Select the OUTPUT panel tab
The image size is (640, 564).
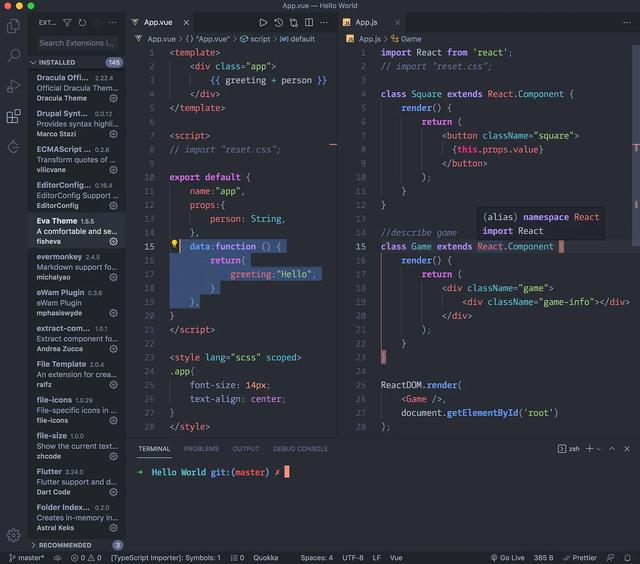click(246, 449)
